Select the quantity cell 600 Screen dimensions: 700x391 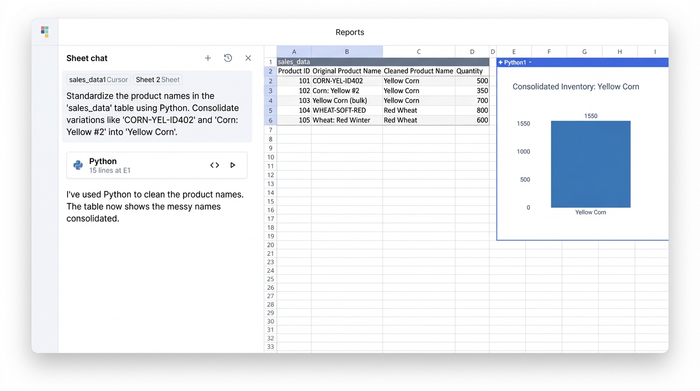[x=472, y=120]
